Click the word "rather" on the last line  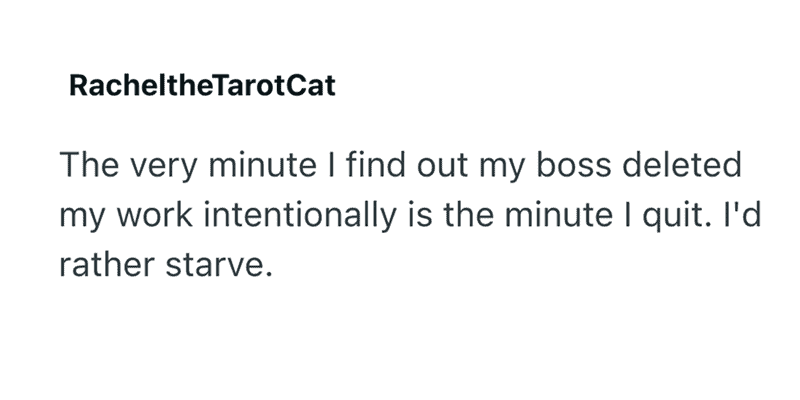107,265
